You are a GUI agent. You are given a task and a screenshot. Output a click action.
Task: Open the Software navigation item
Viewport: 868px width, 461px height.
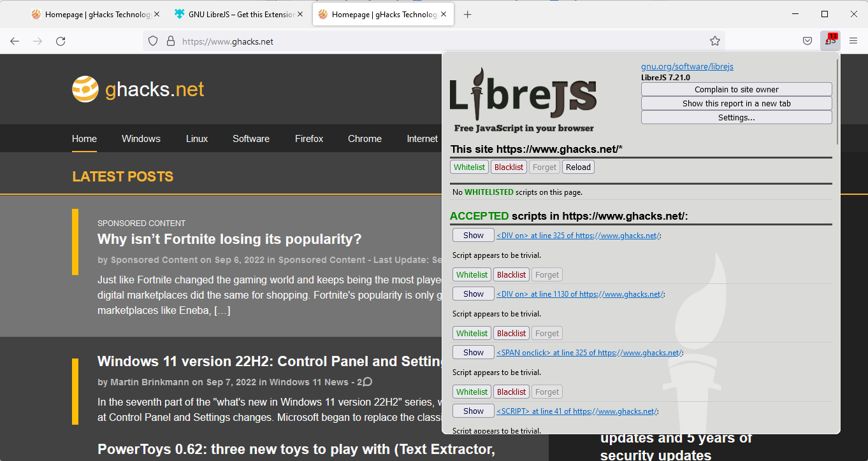click(251, 138)
